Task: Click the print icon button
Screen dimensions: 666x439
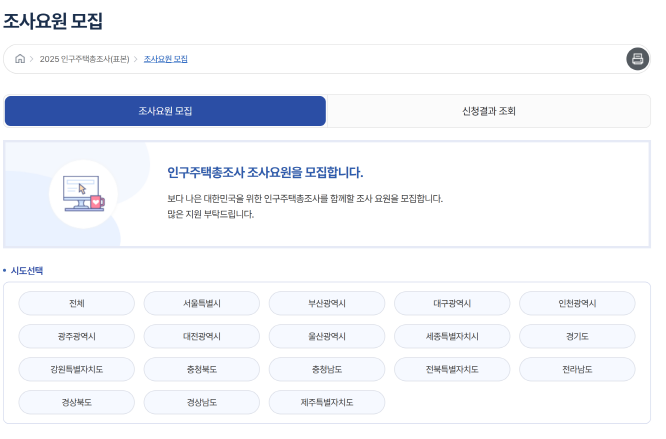Action: (637, 59)
